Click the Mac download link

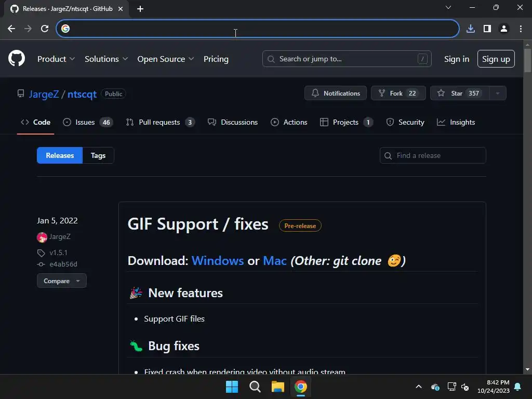click(x=275, y=261)
